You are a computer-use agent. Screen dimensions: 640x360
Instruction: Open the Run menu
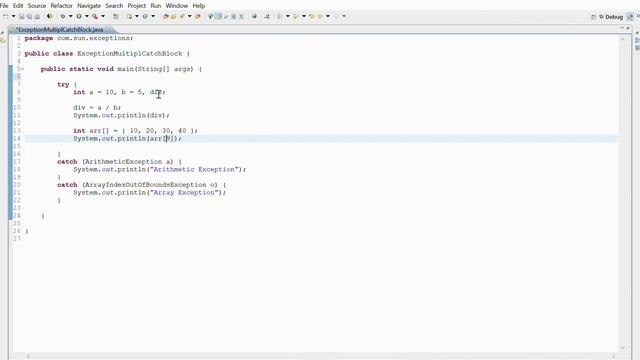(x=156, y=6)
